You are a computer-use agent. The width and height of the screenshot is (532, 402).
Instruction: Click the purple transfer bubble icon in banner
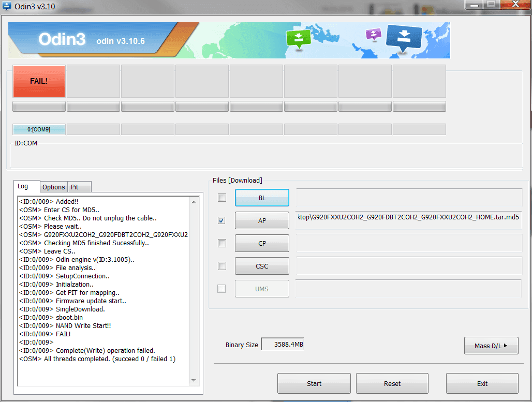coord(374,35)
